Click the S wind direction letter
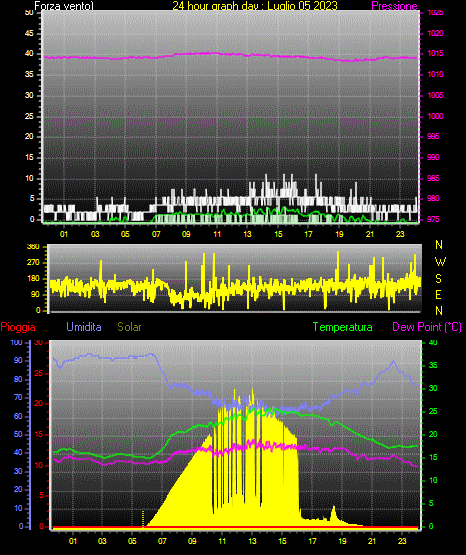 click(438, 279)
